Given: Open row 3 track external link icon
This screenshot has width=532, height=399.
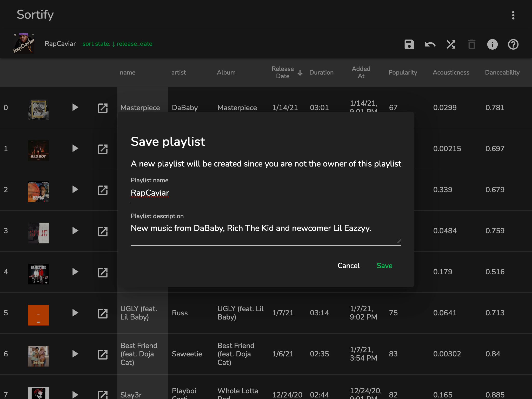Looking at the screenshot, I should click(x=103, y=231).
